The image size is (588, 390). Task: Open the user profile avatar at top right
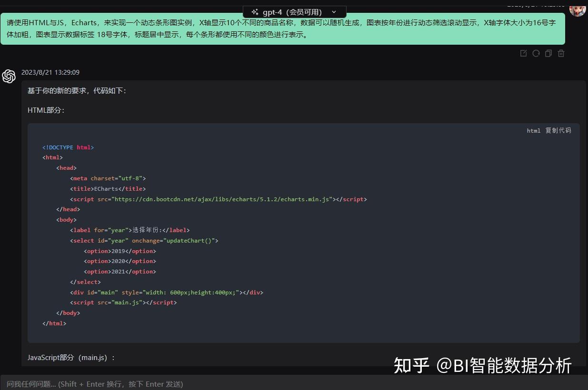[x=577, y=10]
